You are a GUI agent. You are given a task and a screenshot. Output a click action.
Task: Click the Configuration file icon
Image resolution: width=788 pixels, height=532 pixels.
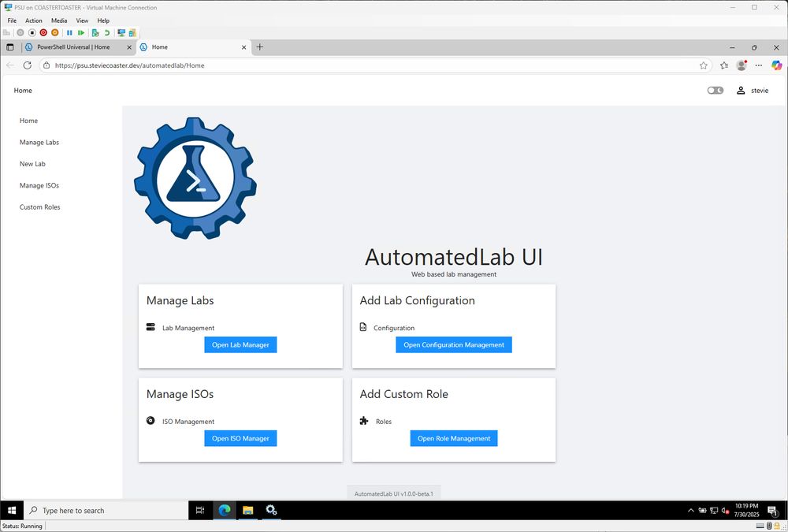click(363, 327)
